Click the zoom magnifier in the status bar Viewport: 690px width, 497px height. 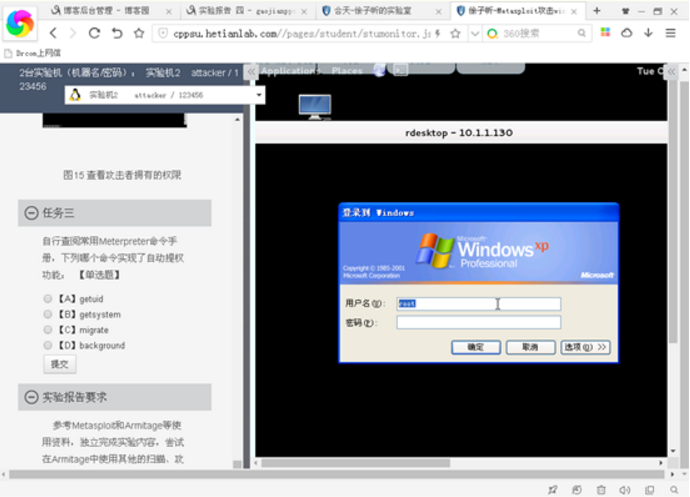coord(674,490)
